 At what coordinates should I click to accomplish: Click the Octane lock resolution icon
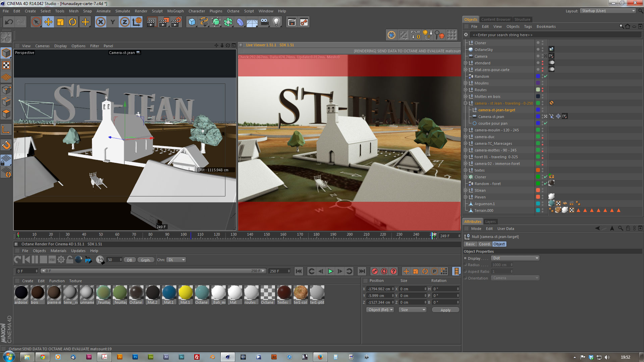[x=70, y=260]
